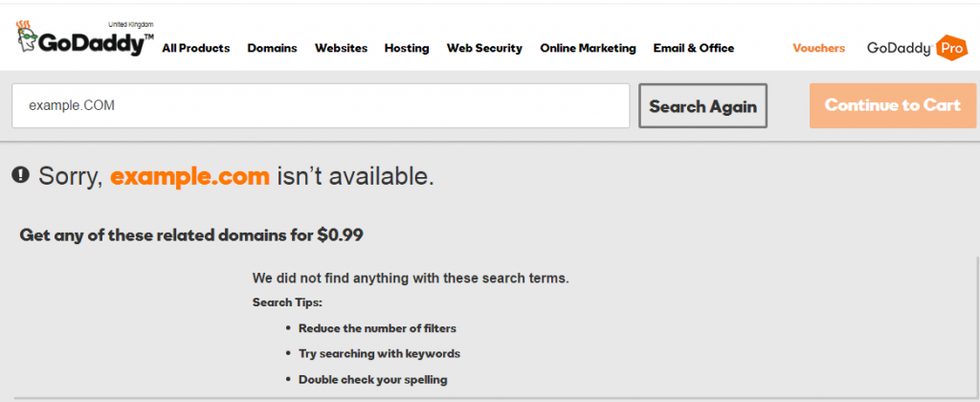Click the unavailable warning exclamation icon
Screen dimensions: 980x402
[x=20, y=174]
